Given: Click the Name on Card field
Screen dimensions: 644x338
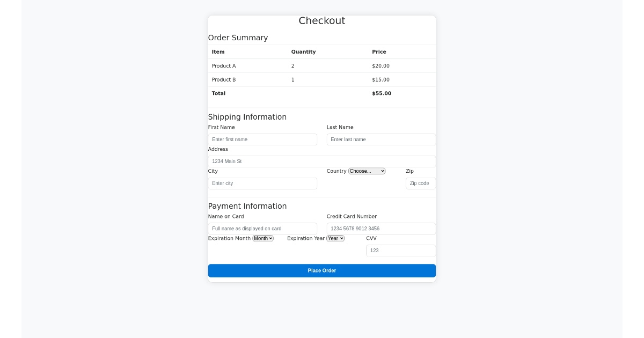Looking at the screenshot, I should (262, 228).
